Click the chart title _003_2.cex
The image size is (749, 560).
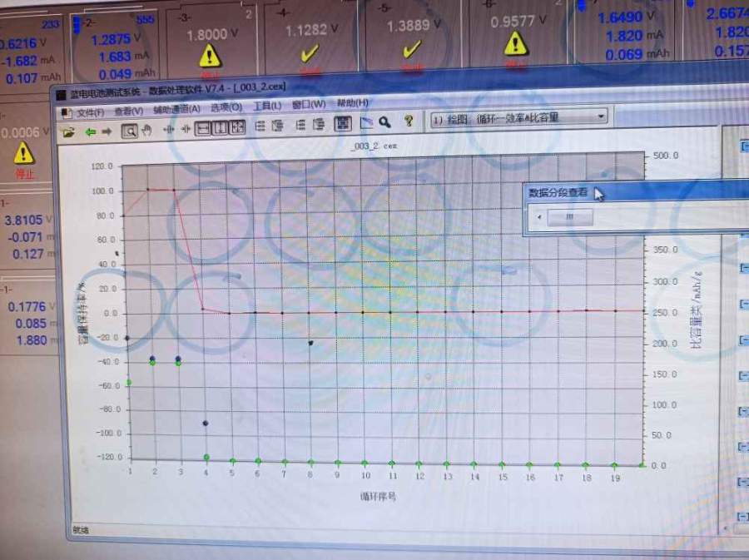pos(374,146)
